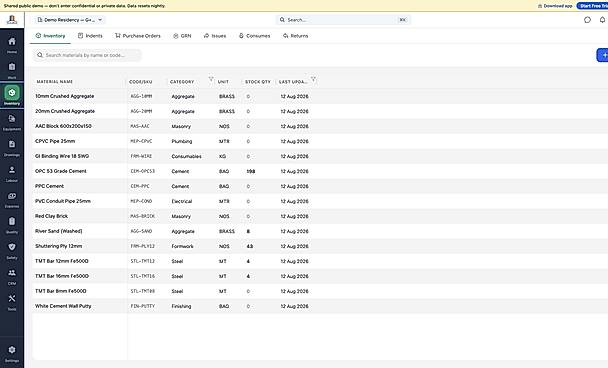
Task: Click the filter icon beside the Last Updated column
Action: pos(313,79)
